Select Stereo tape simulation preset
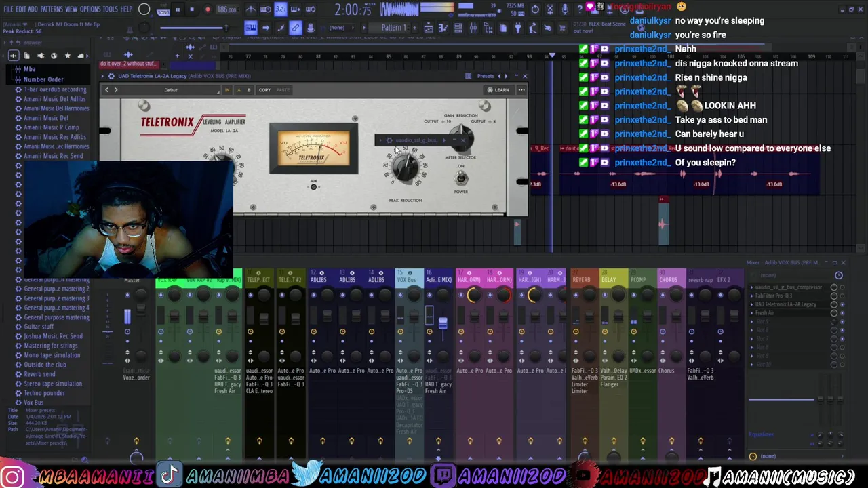The image size is (868, 488). click(53, 383)
